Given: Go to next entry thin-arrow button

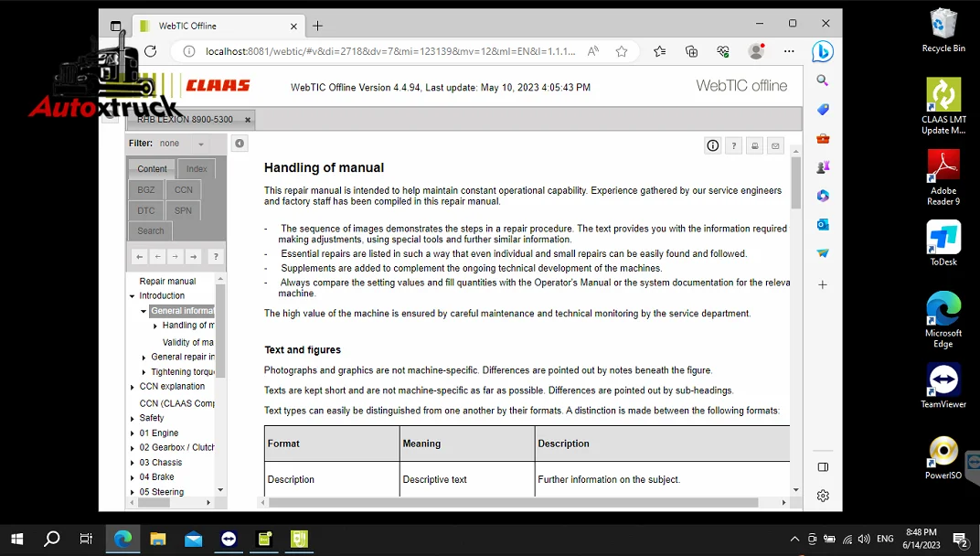Looking at the screenshot, I should click(x=176, y=256).
